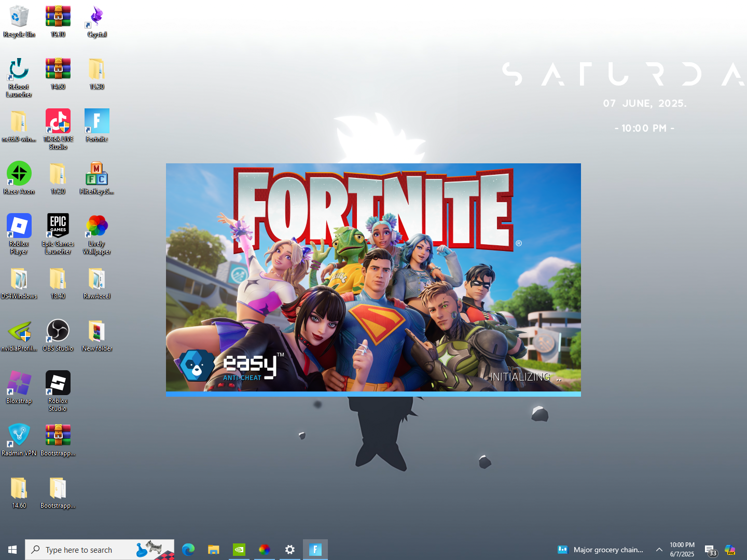This screenshot has height=560, width=747.
Task: Launch OBS Studio shortcut
Action: coord(58,335)
